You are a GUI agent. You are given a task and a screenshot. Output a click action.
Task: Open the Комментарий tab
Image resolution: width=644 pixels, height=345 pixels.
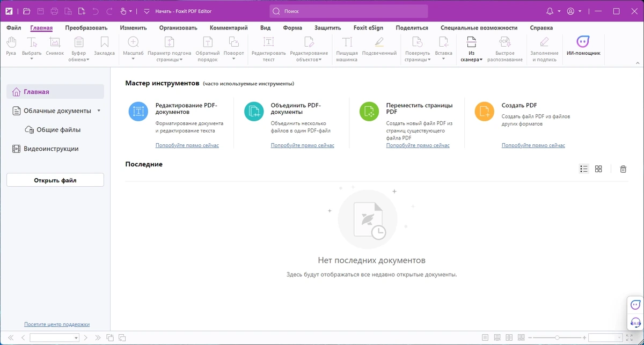pos(229,28)
